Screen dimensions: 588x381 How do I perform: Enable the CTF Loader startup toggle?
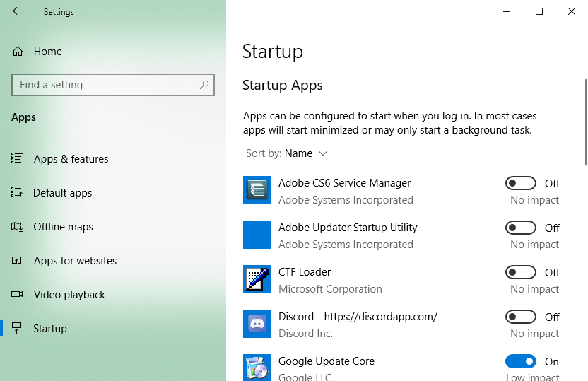click(521, 273)
